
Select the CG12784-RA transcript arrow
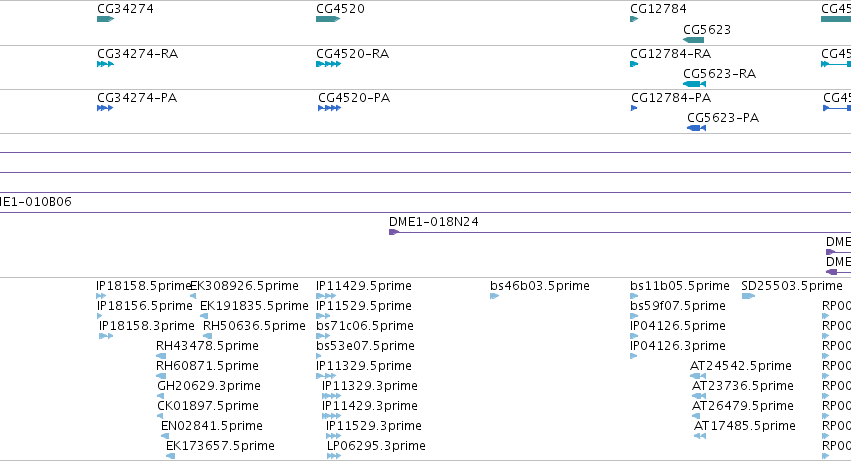(x=634, y=64)
